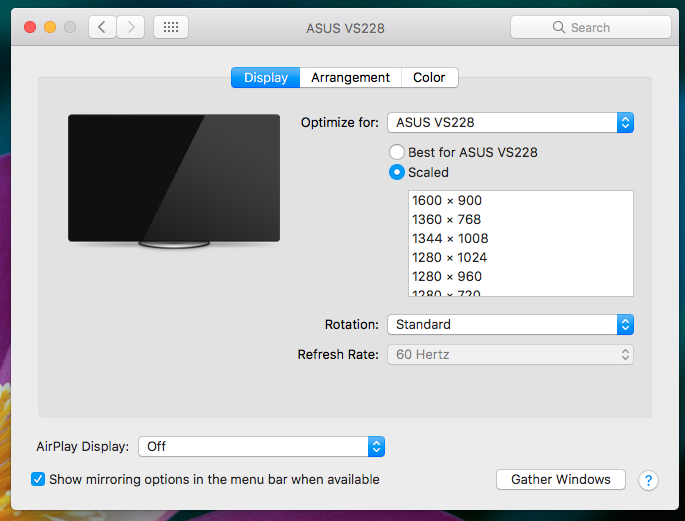The height and width of the screenshot is (521, 685).
Task: Choose 1344 × 1008 resolution
Action: click(521, 238)
